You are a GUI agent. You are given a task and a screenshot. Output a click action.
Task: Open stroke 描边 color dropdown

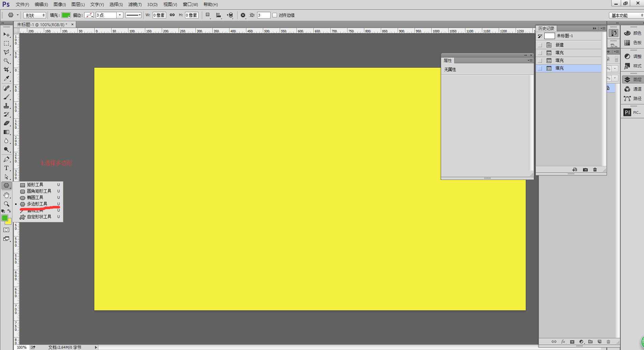pos(89,15)
